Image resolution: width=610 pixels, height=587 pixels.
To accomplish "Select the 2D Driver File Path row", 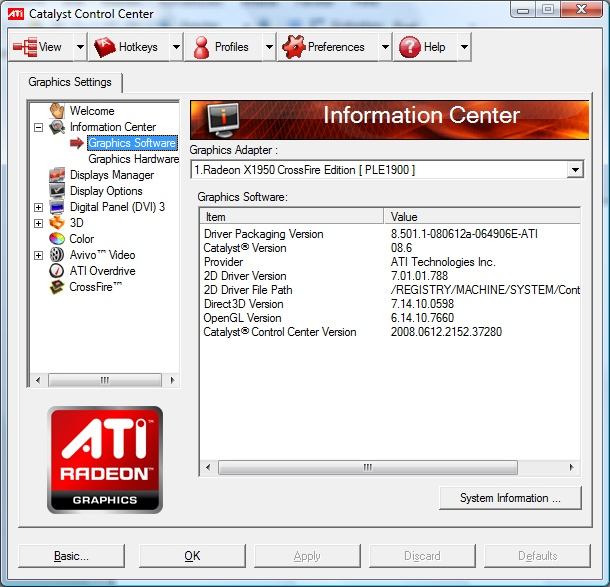I will (390, 290).
